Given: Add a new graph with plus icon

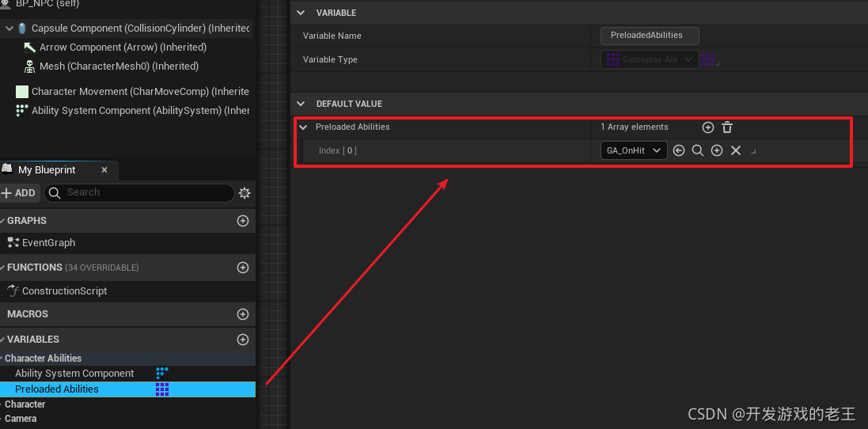Looking at the screenshot, I should pyautogui.click(x=242, y=221).
